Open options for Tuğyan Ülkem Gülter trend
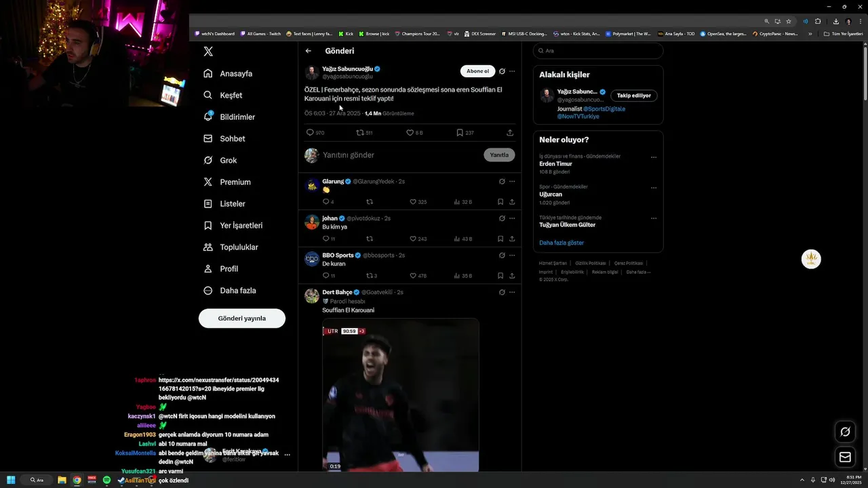868x488 pixels. [654, 218]
